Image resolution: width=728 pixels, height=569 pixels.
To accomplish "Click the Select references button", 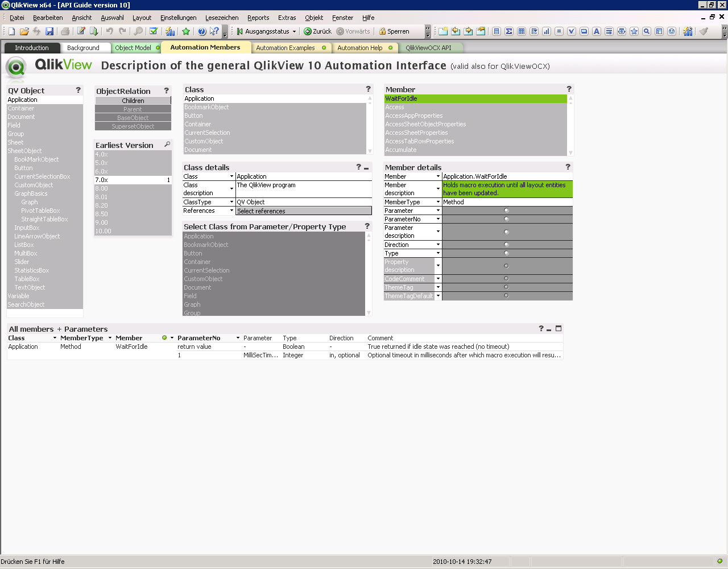I will click(304, 211).
